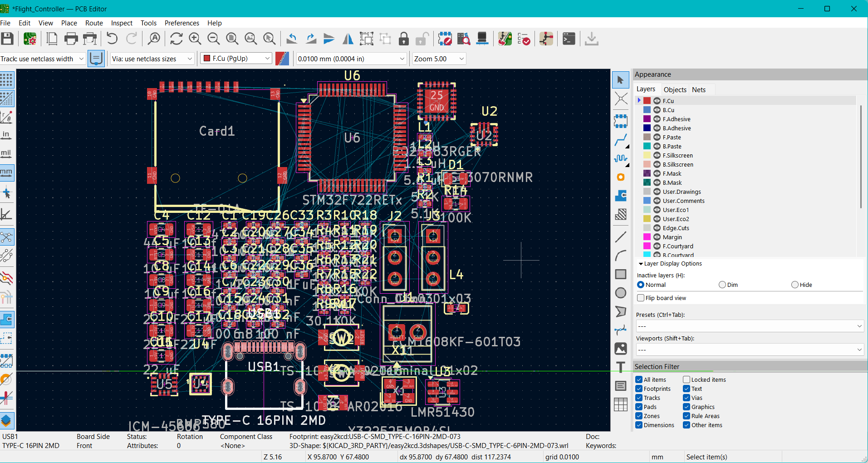Enable Locked items in Selection Filter

click(687, 379)
